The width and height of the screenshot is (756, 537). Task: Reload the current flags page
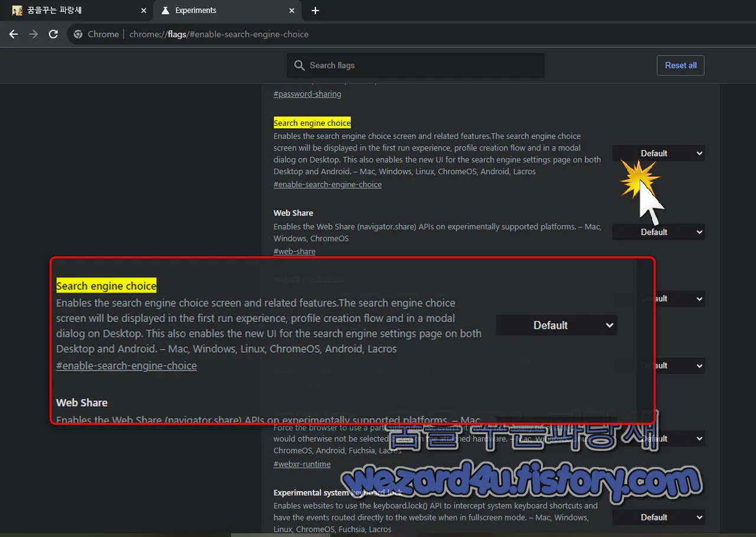click(x=53, y=34)
